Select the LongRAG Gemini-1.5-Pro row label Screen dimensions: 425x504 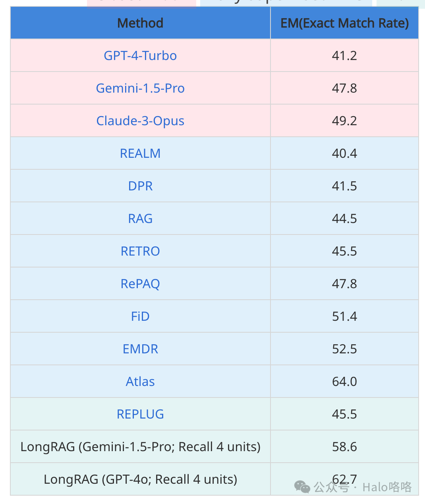140,447
